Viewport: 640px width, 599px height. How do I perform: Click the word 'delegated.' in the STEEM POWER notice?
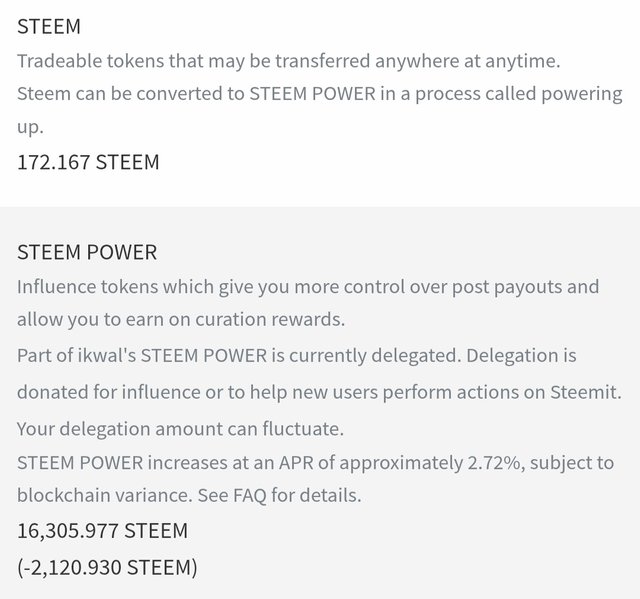[x=416, y=356]
